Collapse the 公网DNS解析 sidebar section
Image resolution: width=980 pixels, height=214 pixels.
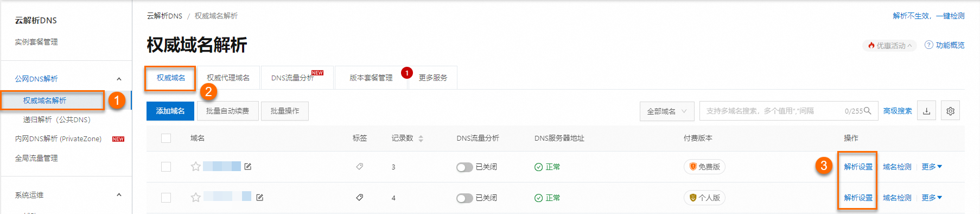(x=119, y=79)
